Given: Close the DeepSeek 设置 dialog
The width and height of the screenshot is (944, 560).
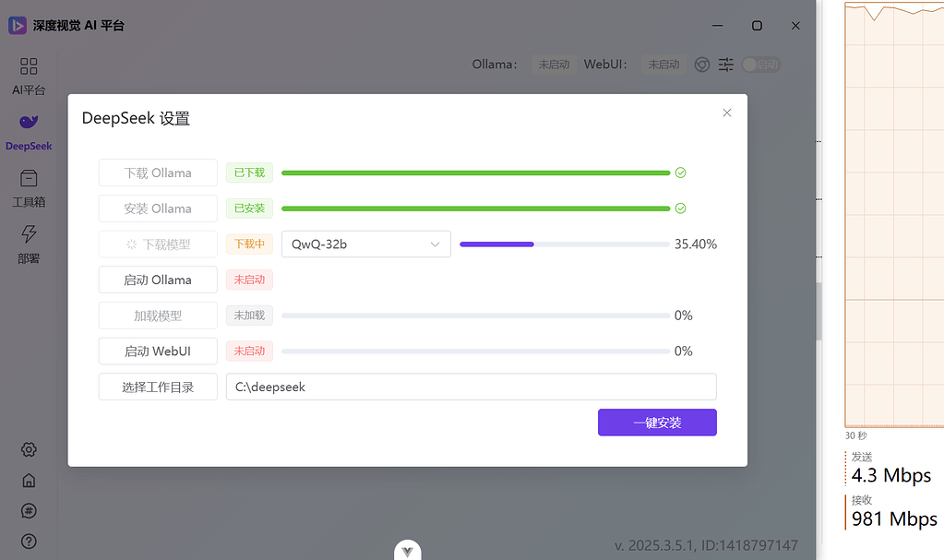Looking at the screenshot, I should 726,113.
